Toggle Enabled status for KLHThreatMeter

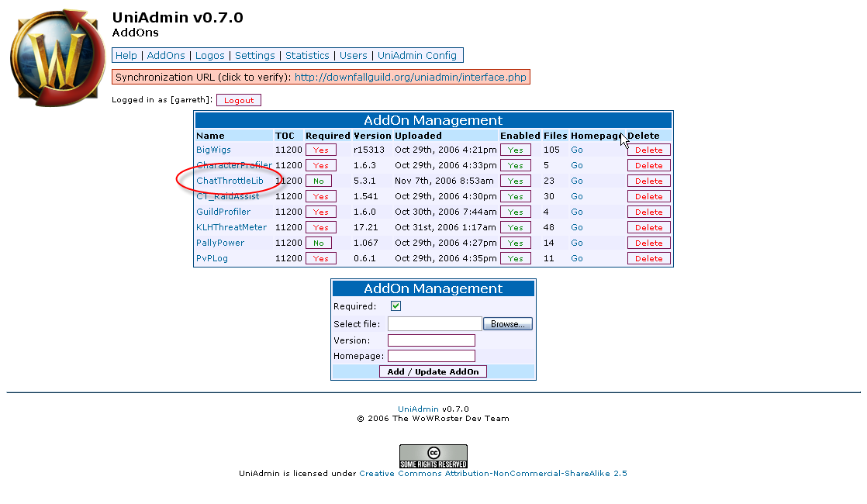point(516,227)
